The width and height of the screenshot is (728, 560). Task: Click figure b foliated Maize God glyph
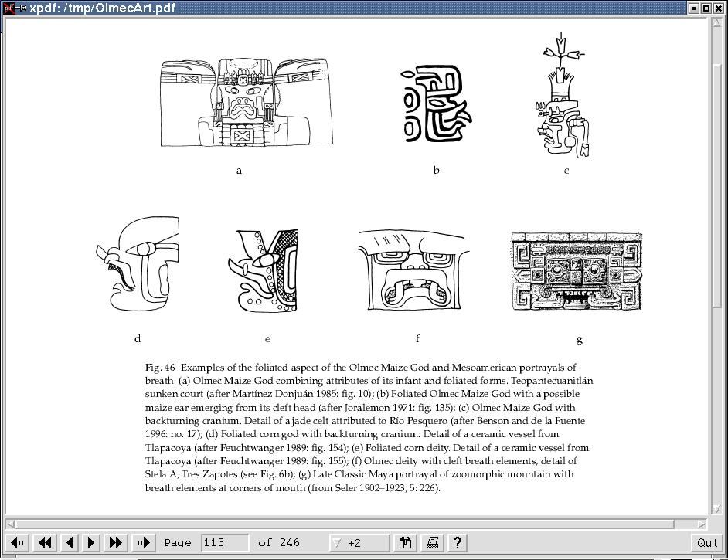436,104
